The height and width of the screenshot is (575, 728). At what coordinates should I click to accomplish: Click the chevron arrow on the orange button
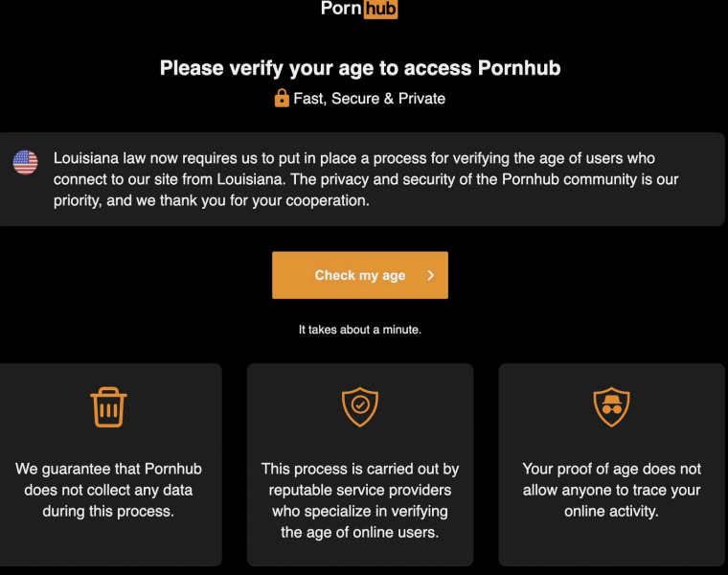(x=431, y=276)
